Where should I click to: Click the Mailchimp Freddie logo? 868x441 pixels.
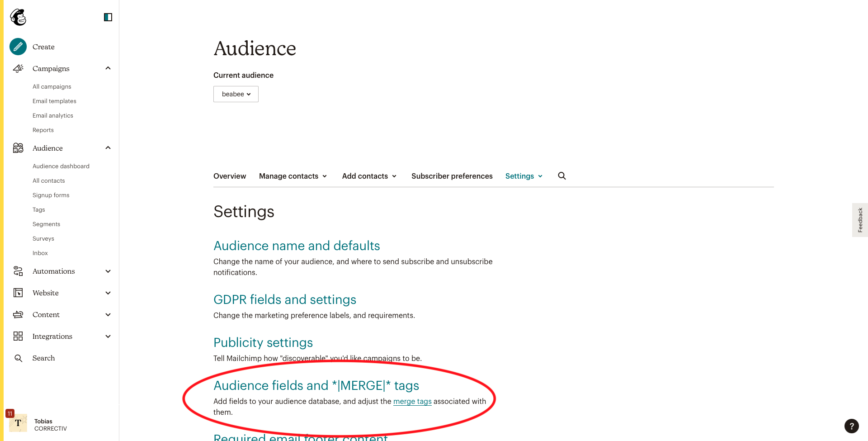[18, 17]
